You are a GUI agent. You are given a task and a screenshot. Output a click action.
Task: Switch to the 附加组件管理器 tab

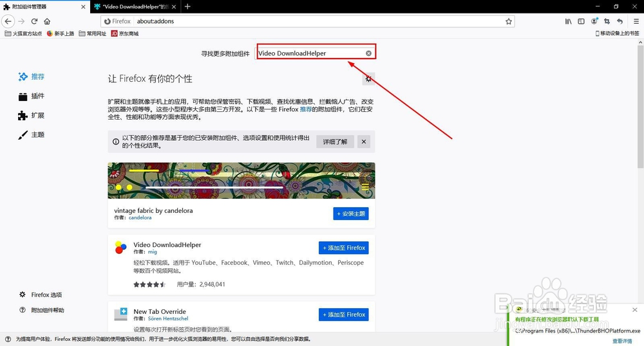[41, 6]
